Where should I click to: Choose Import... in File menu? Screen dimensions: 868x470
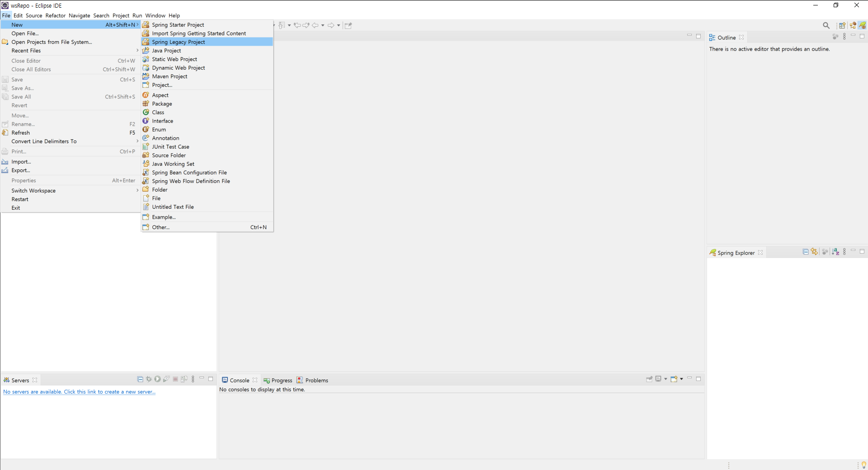(70, 162)
